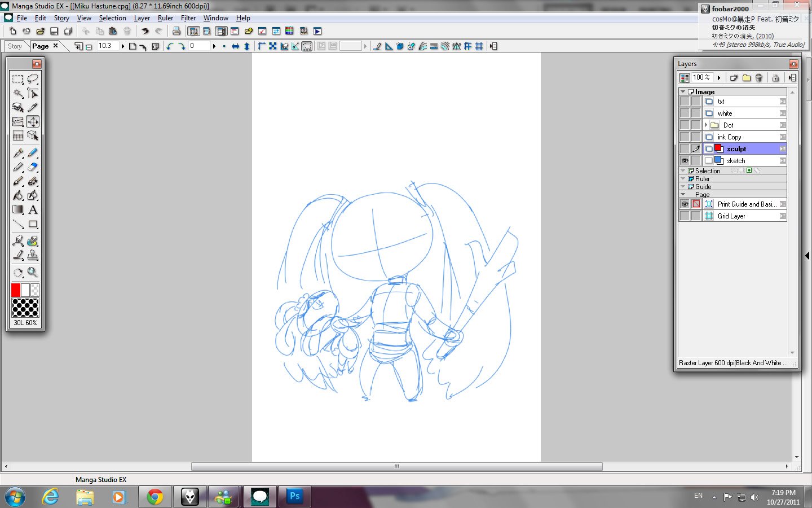Select the Magic Wand tool

(18, 93)
